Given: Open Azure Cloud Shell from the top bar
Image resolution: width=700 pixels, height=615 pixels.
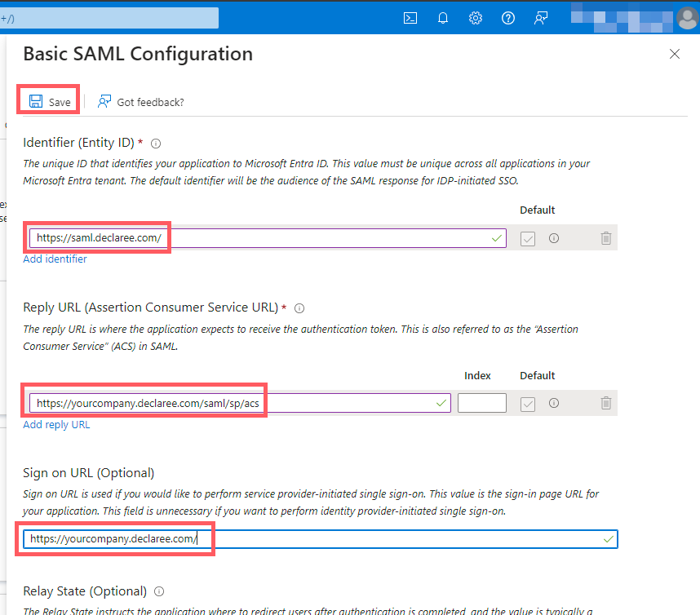Looking at the screenshot, I should tap(410, 18).
